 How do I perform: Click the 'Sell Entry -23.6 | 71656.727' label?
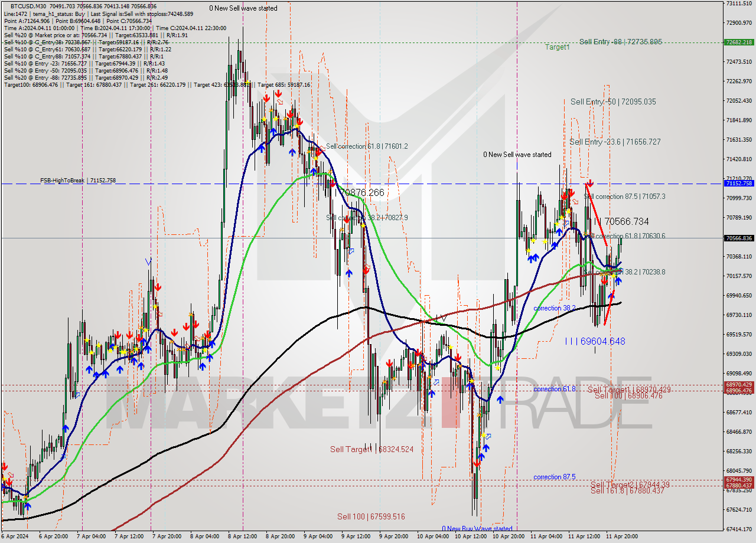point(615,142)
